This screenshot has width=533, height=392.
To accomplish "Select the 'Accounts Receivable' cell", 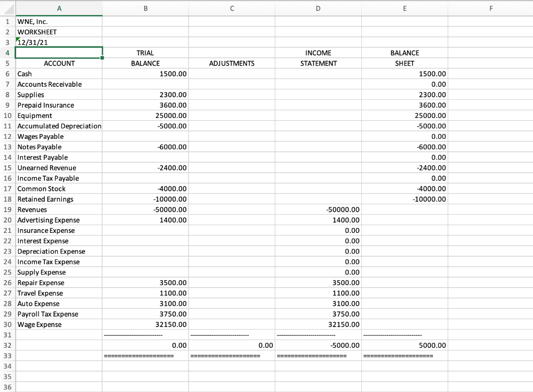I will tap(59, 84).
